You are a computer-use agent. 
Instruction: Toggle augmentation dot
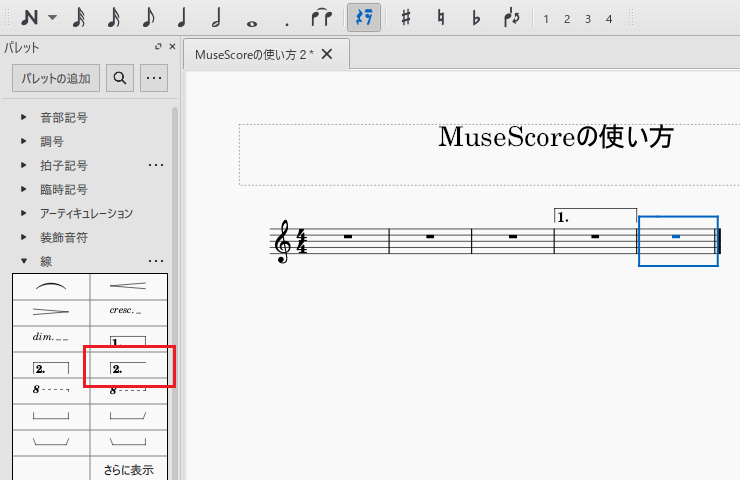coord(286,23)
